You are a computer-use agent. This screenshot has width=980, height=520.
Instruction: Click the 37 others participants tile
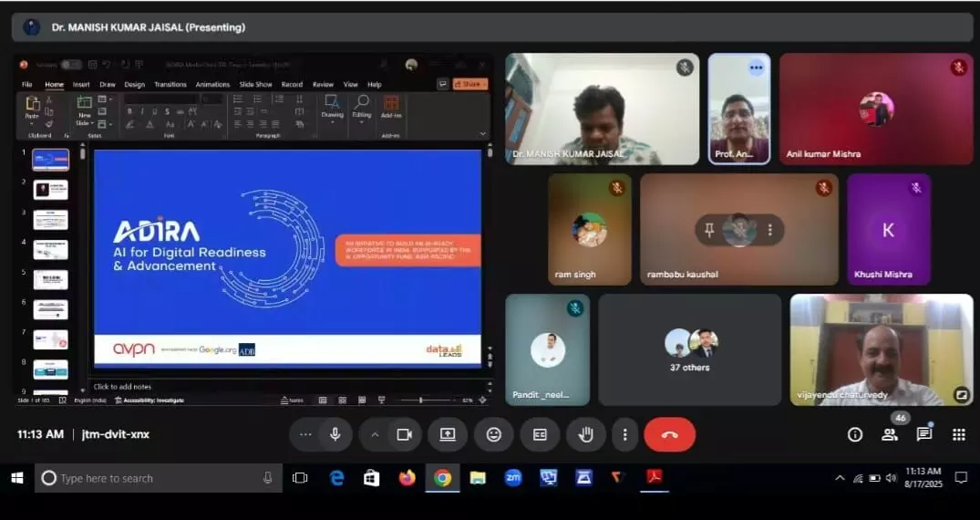point(690,349)
